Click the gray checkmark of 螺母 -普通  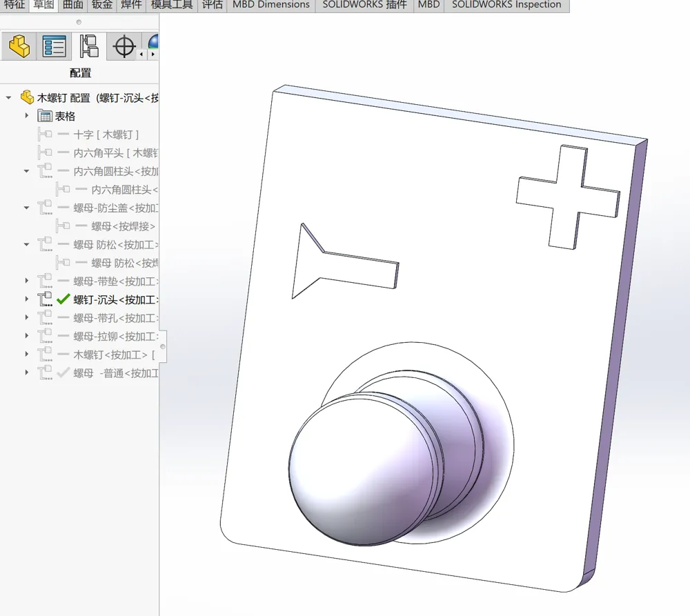63,372
